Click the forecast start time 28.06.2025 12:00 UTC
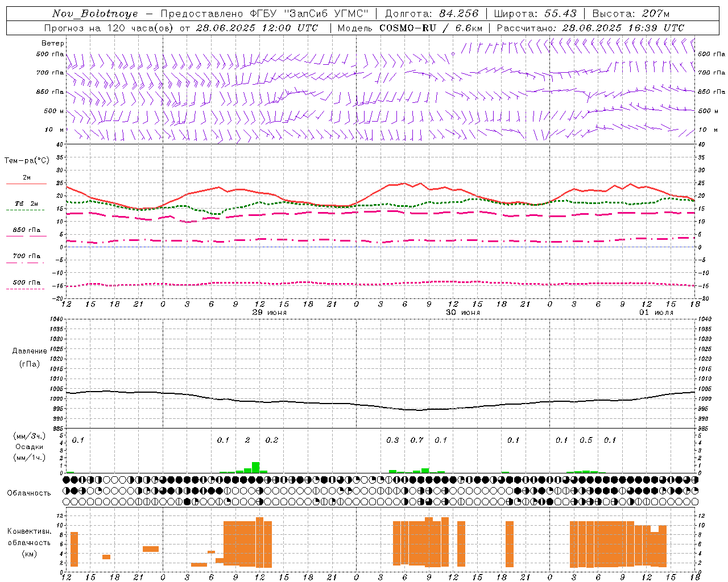The width and height of the screenshot is (728, 582). (x=257, y=28)
